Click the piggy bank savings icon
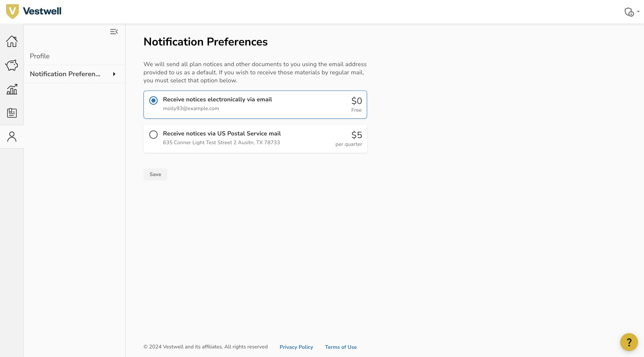644x357 pixels. pos(12,65)
